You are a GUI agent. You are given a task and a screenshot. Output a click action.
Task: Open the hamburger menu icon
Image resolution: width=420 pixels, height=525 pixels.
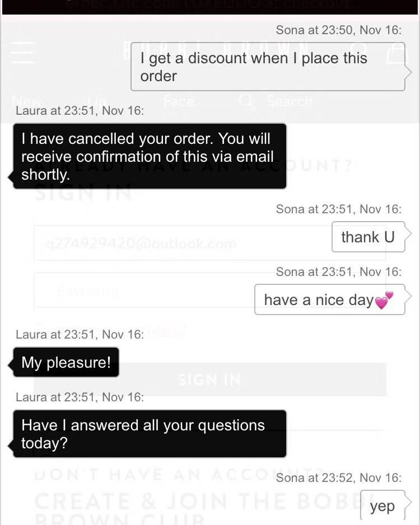point(22,53)
